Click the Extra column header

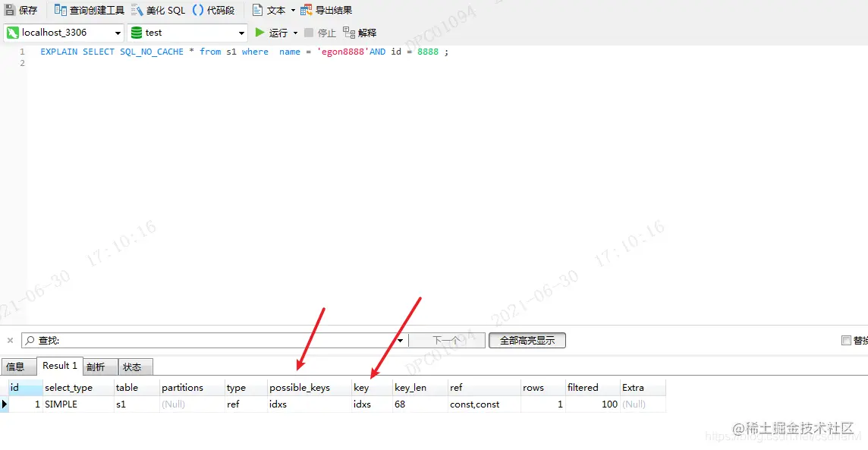point(643,388)
